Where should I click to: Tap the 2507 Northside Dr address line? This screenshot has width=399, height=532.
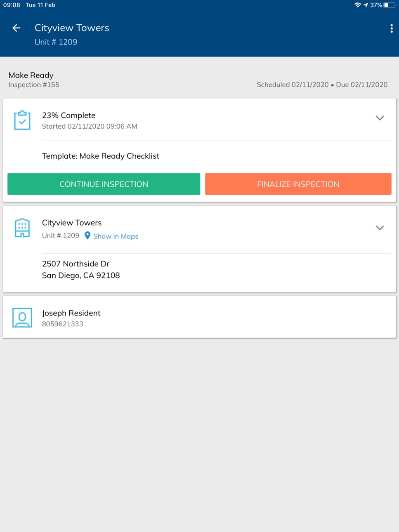pyautogui.click(x=76, y=264)
